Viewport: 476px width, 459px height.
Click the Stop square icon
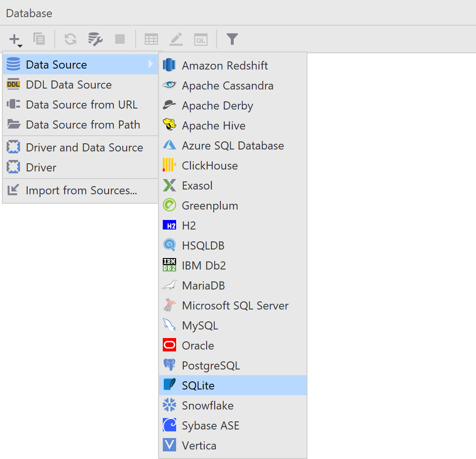120,39
